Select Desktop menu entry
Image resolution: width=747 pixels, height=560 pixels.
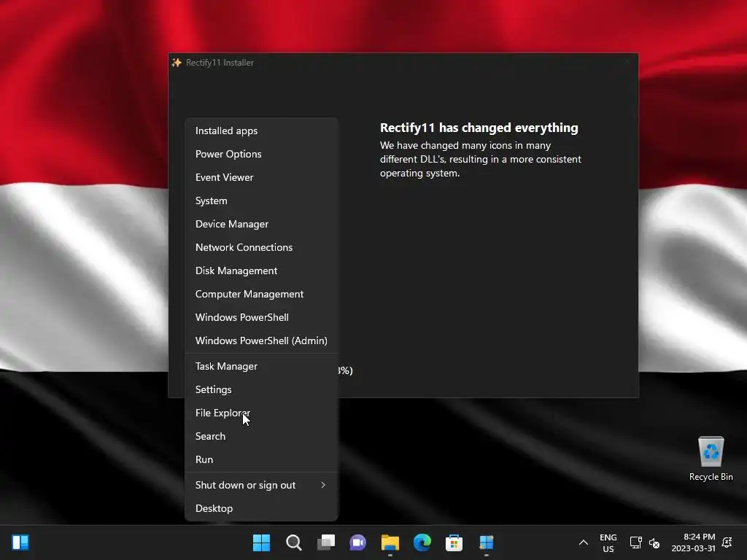point(262,508)
